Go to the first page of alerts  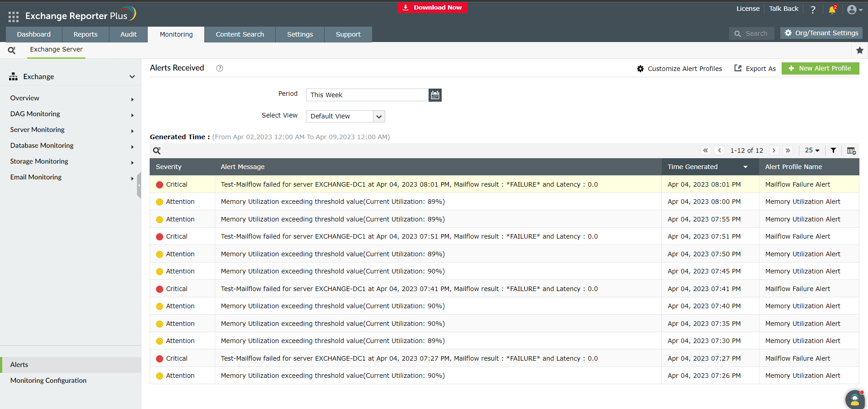coord(706,150)
